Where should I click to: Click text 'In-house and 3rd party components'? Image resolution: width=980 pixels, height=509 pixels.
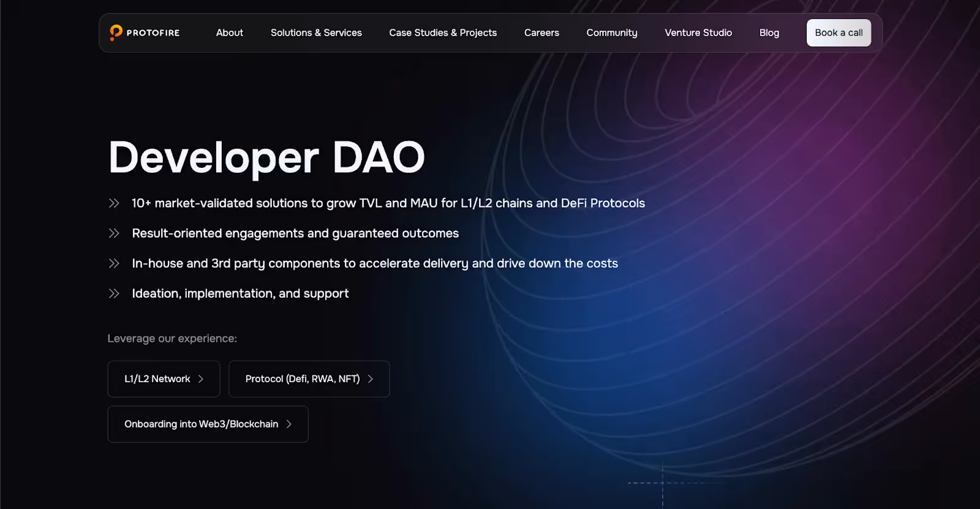point(236,263)
